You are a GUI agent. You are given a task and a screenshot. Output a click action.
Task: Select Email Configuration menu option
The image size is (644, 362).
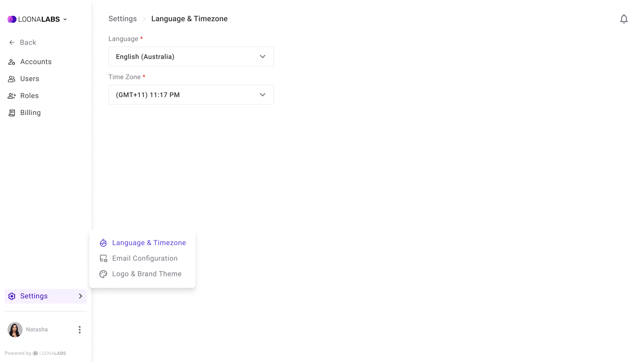click(x=145, y=258)
